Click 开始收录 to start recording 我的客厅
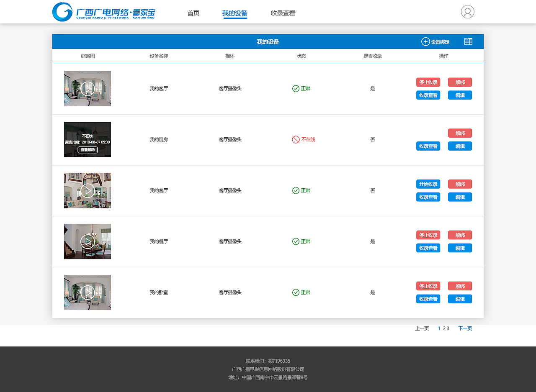This screenshot has width=536, height=392. coord(428,184)
